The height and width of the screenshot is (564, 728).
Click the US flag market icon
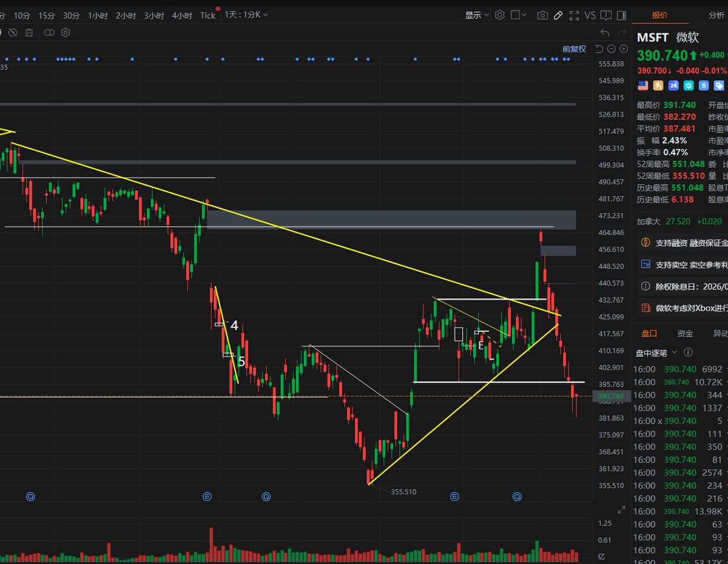click(x=642, y=86)
